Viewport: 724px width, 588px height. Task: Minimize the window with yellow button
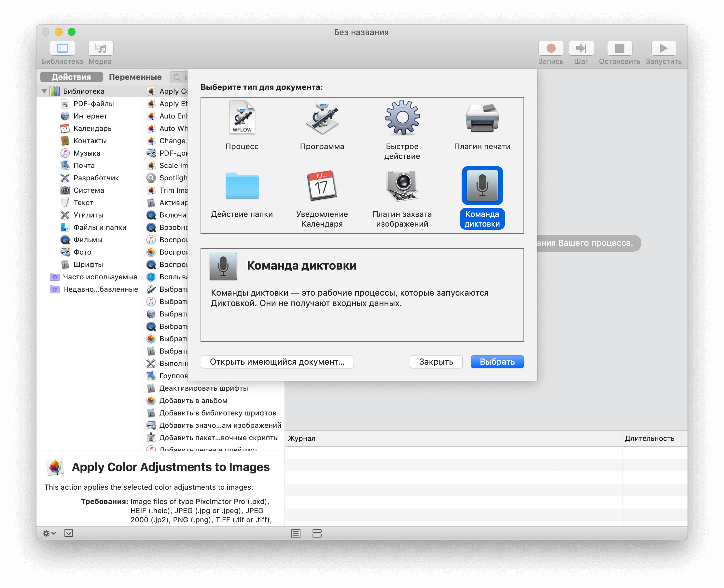[59, 32]
